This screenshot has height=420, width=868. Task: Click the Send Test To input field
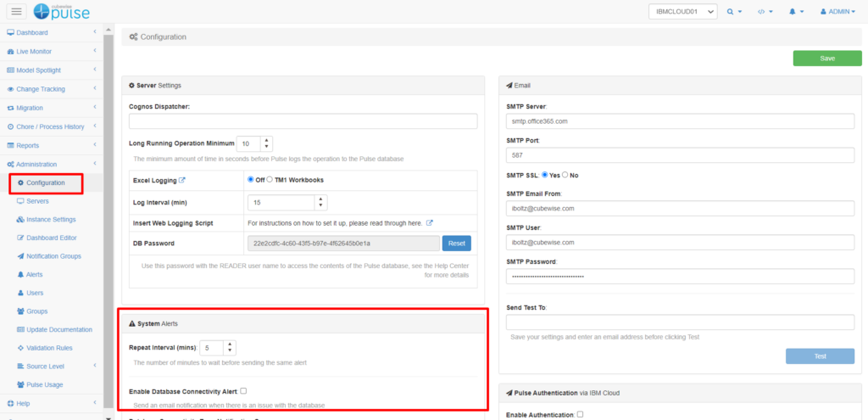(679, 322)
